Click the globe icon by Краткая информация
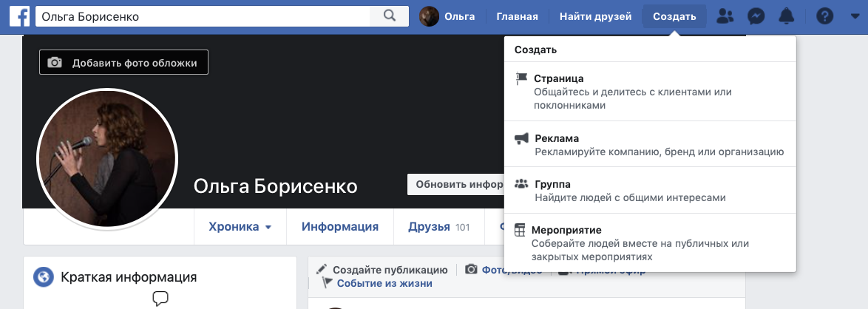 click(43, 277)
